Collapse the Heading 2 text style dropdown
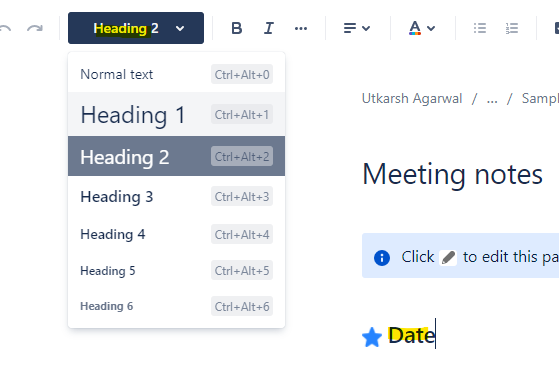559x388 pixels. tap(136, 28)
